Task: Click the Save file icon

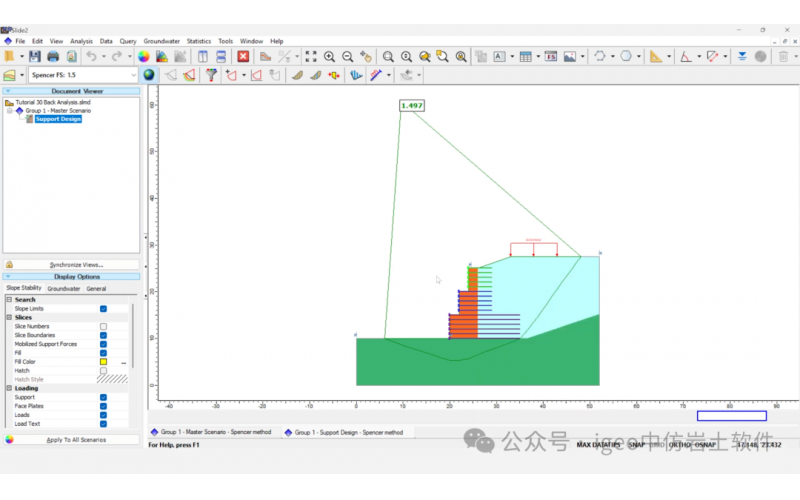Action: coord(35,57)
